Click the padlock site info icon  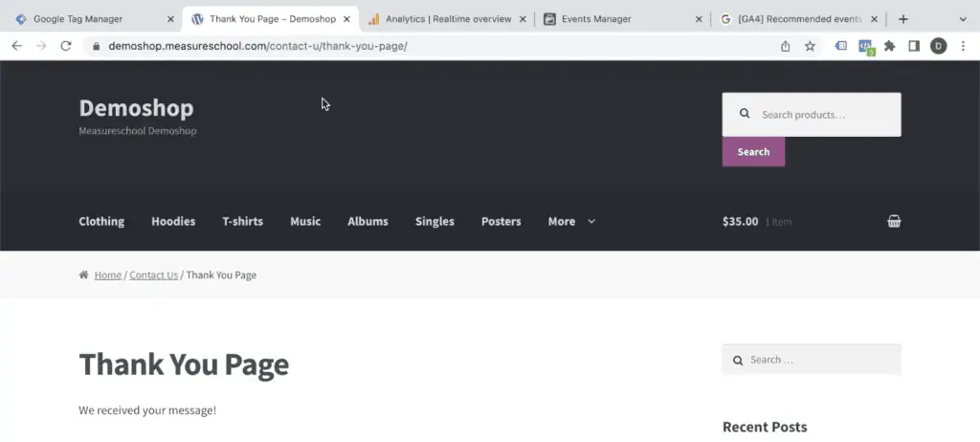[96, 46]
